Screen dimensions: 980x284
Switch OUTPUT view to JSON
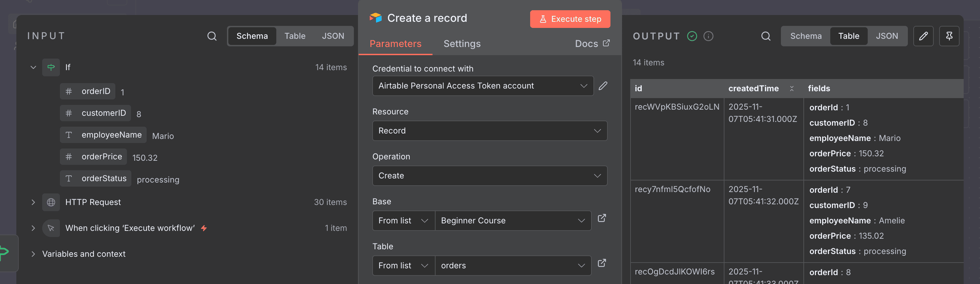[x=887, y=36]
